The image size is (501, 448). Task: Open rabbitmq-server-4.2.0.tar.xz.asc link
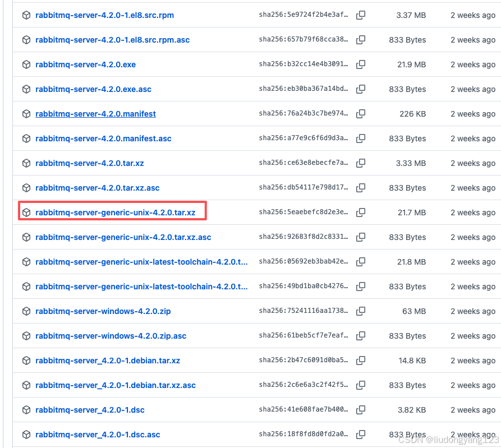tap(98, 187)
